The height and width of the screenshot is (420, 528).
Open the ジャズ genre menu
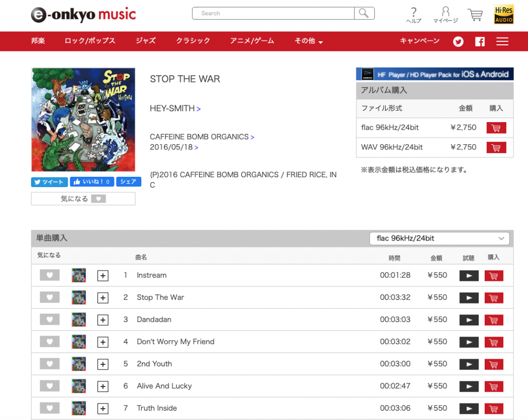click(146, 41)
